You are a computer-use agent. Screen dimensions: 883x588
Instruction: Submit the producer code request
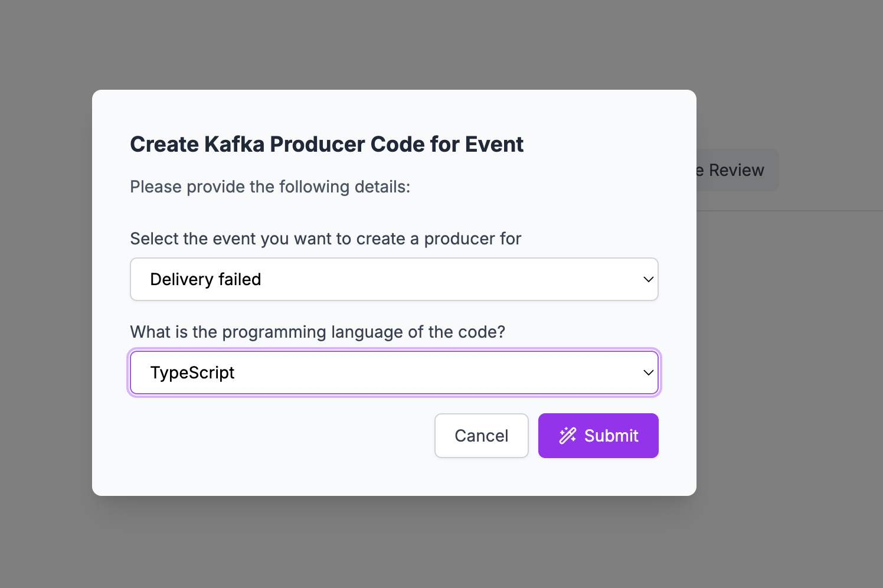click(598, 436)
